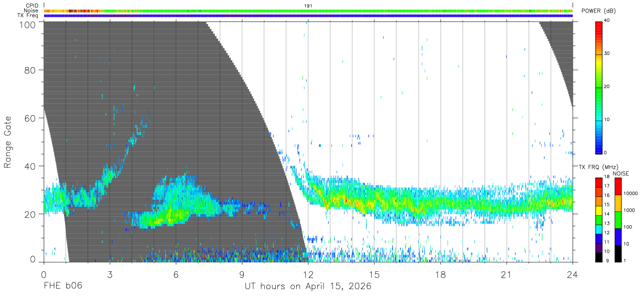
Task: Click the '10000' tick on the noise scale
Action: (631, 194)
